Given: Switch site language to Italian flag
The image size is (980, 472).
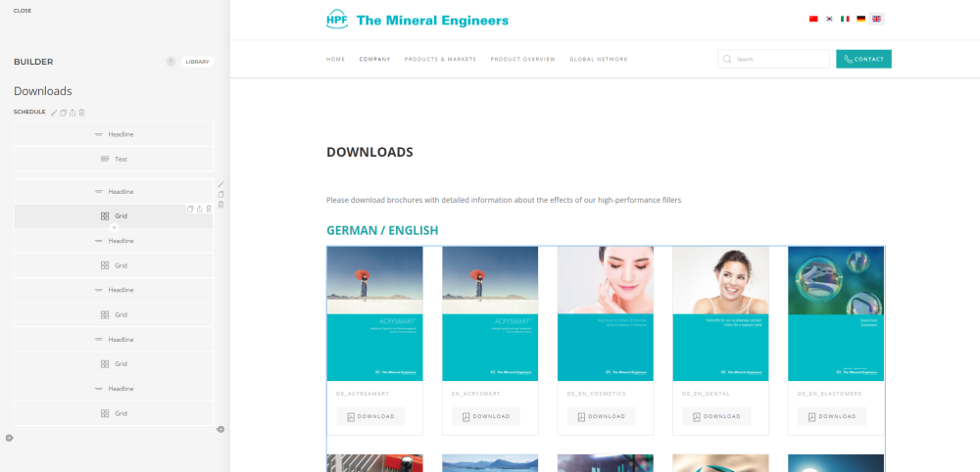Looking at the screenshot, I should [x=845, y=19].
